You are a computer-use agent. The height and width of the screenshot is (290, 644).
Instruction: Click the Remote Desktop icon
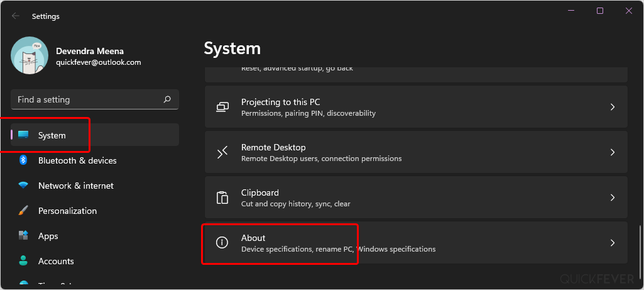(222, 152)
